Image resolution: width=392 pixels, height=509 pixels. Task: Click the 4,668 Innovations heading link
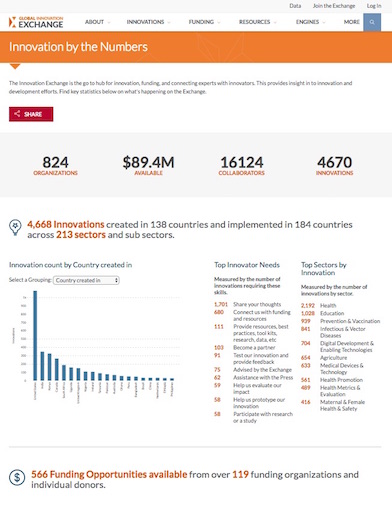coord(66,224)
